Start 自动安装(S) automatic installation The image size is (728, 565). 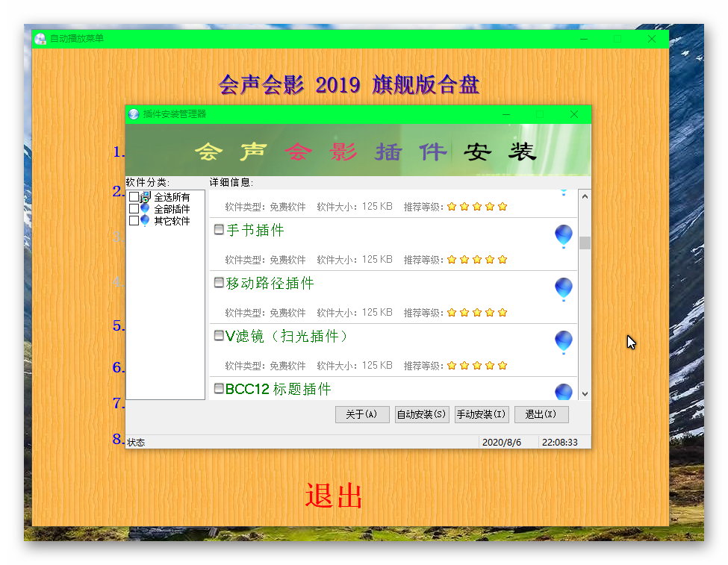click(422, 414)
